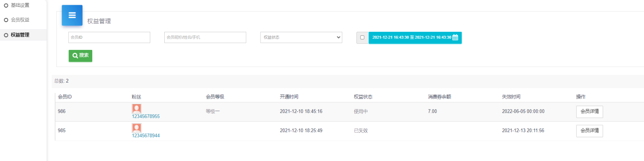This screenshot has width=644, height=161.
Task: Open 基础设置 in the sidebar
Action: [x=20, y=5]
